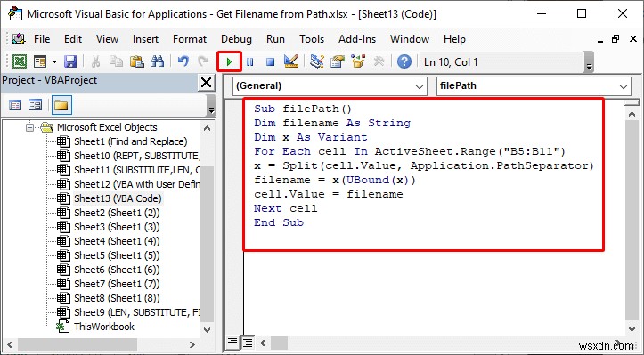Open the Insert menu
The width and height of the screenshot is (644, 355).
click(x=145, y=39)
